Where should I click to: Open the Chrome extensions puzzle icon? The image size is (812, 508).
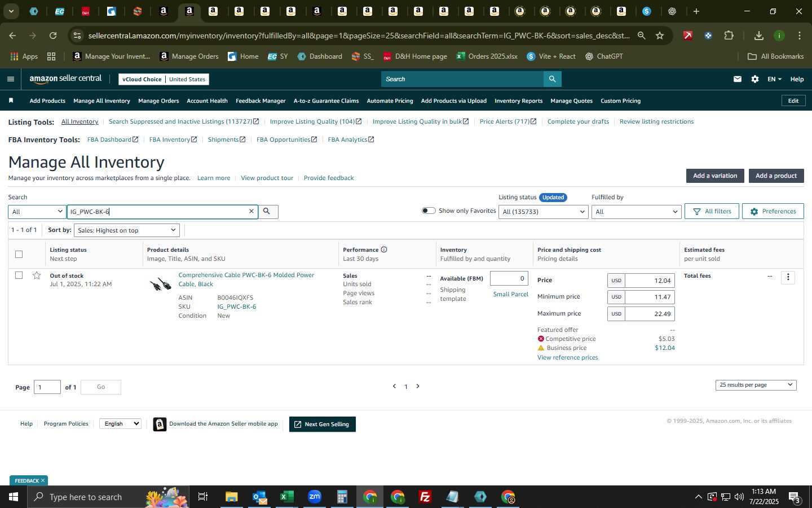tap(729, 36)
